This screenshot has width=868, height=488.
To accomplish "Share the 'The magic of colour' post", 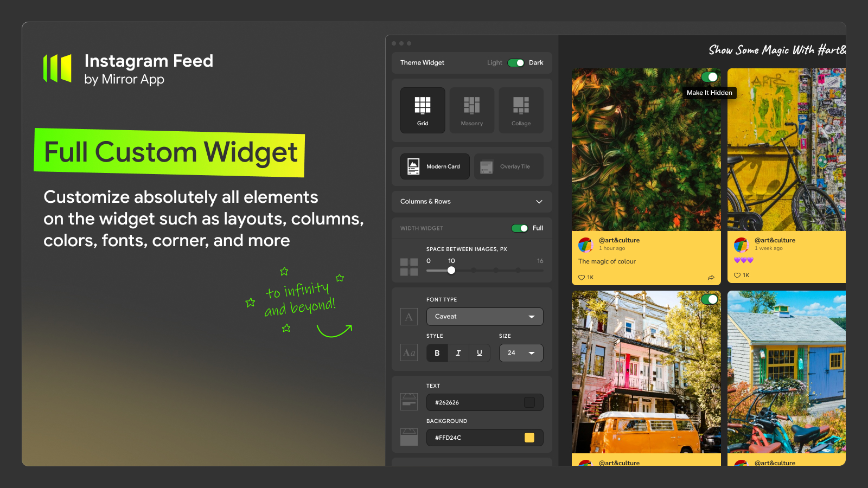I will pyautogui.click(x=711, y=278).
